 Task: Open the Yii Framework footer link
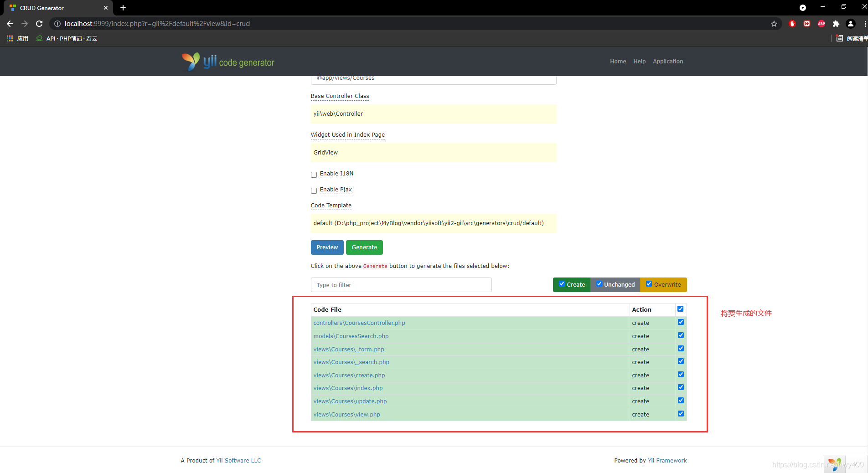click(x=667, y=461)
